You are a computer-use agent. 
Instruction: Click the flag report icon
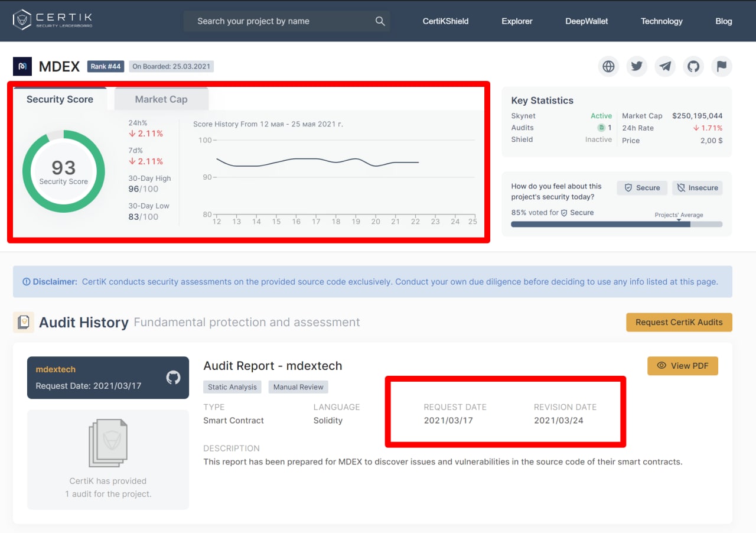(x=722, y=66)
